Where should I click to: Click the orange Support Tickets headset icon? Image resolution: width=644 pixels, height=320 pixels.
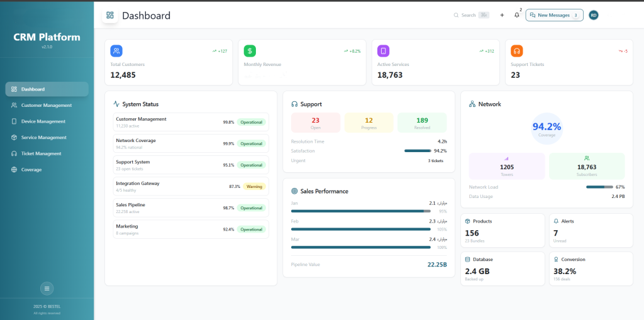point(516,51)
